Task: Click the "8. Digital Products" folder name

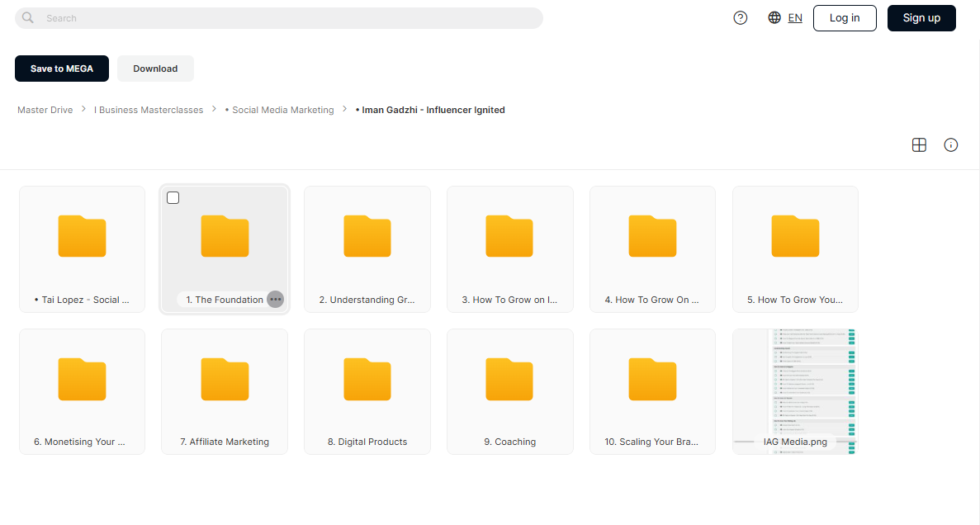Action: (x=367, y=442)
